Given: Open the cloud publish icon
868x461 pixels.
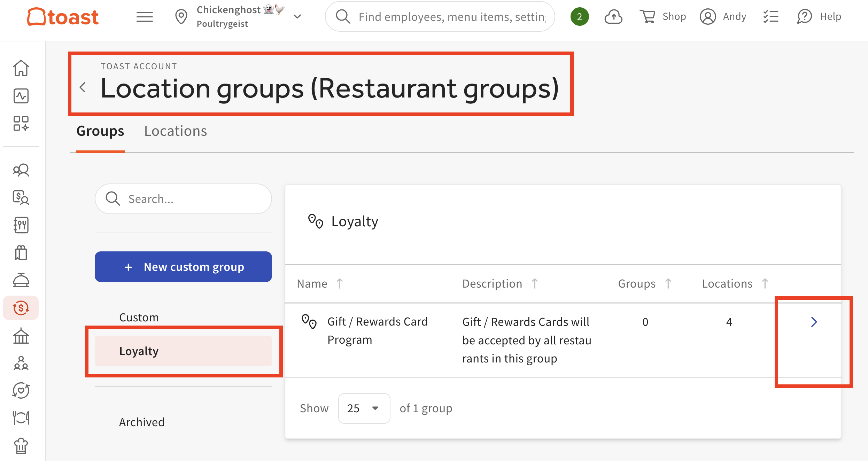Looking at the screenshot, I should 613,17.
